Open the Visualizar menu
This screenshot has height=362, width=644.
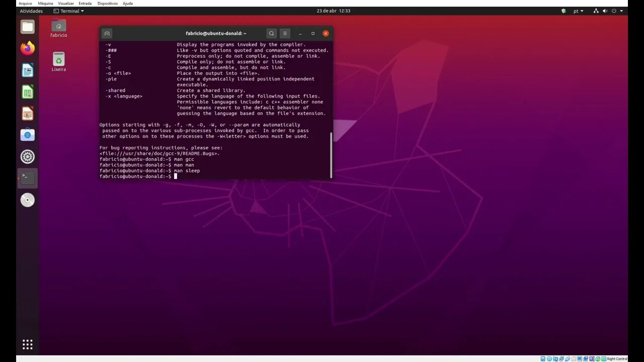pyautogui.click(x=66, y=3)
